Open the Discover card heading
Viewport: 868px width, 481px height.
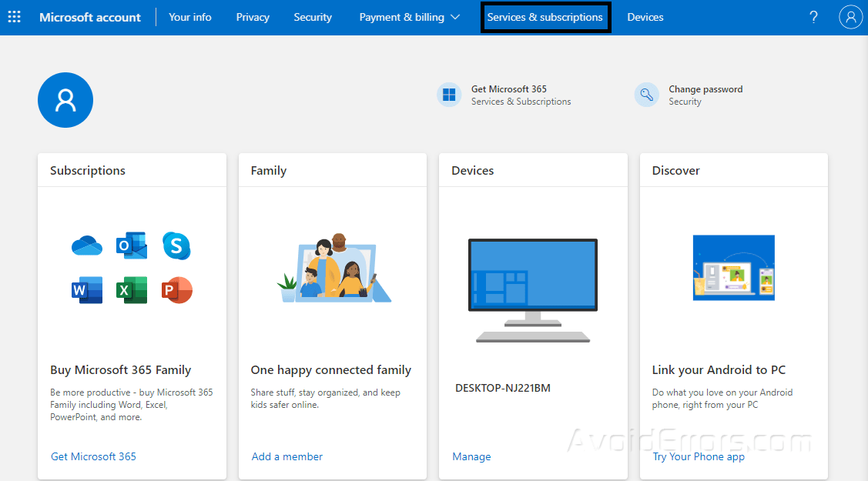point(676,170)
